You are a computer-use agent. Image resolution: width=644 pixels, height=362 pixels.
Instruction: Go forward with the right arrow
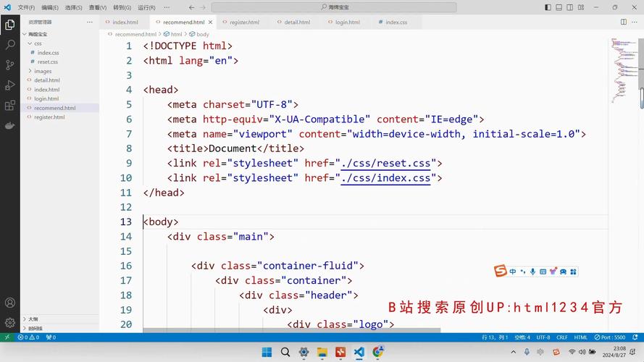(203, 7)
